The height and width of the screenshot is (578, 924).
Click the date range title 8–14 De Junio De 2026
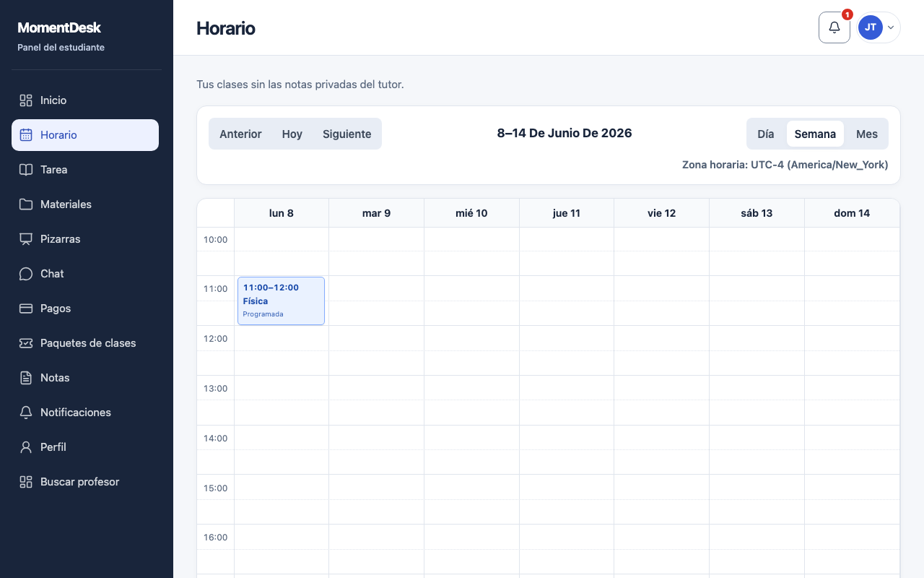click(565, 133)
